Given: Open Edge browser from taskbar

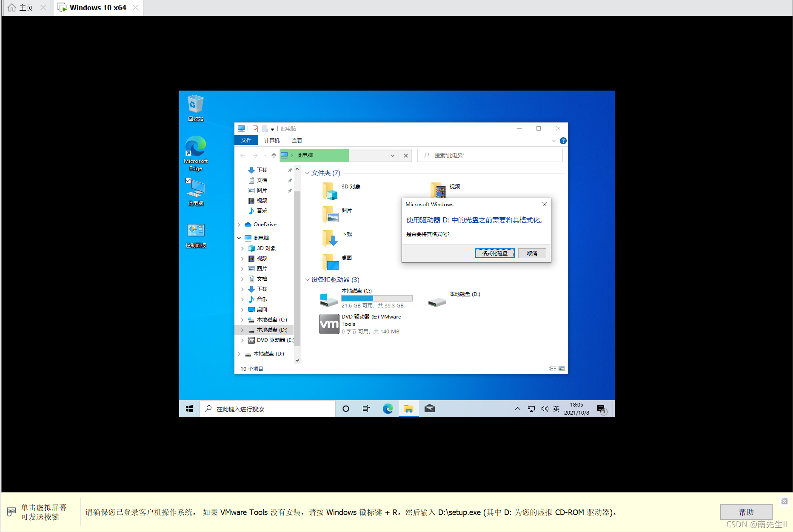Looking at the screenshot, I should pos(388,409).
